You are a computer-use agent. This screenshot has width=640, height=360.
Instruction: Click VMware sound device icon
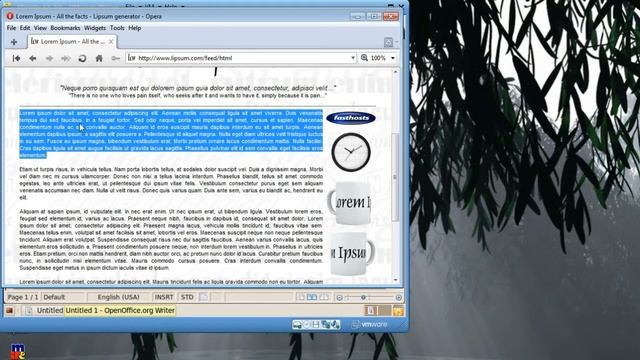point(335,325)
